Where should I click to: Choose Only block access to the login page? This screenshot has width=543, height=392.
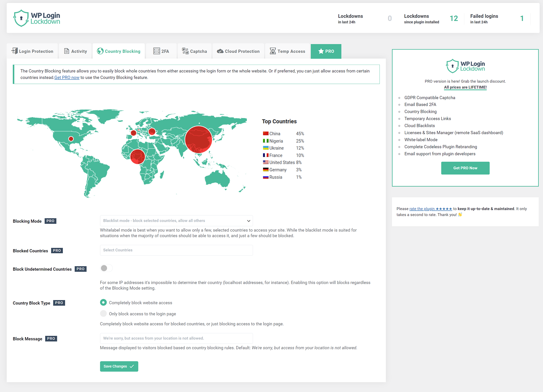(103, 314)
